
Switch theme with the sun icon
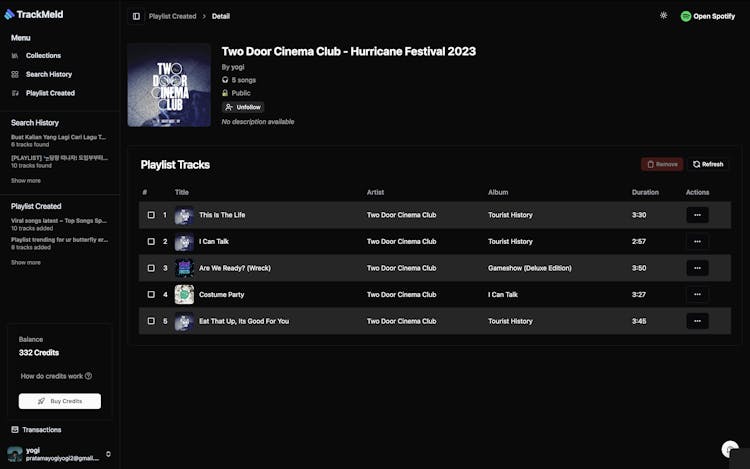[x=663, y=15]
